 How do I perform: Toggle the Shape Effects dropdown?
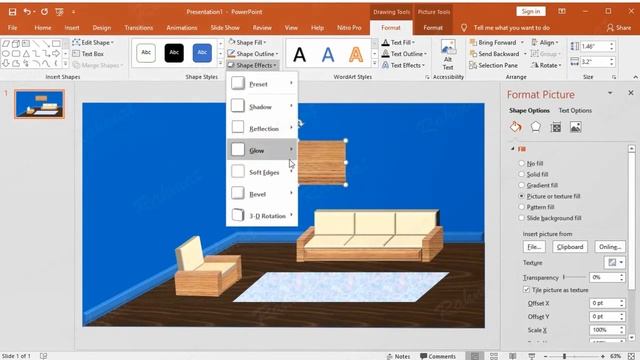[252, 65]
